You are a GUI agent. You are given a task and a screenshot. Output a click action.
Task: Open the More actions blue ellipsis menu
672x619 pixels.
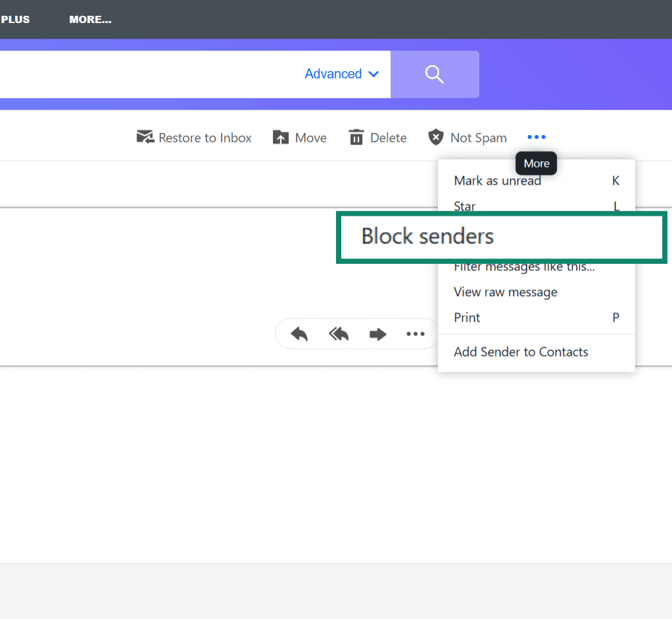click(x=536, y=136)
